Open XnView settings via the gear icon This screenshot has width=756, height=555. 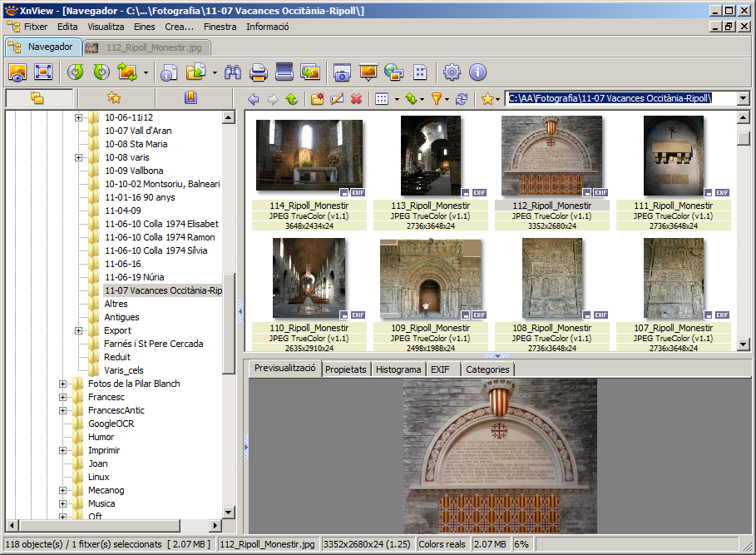tap(452, 72)
